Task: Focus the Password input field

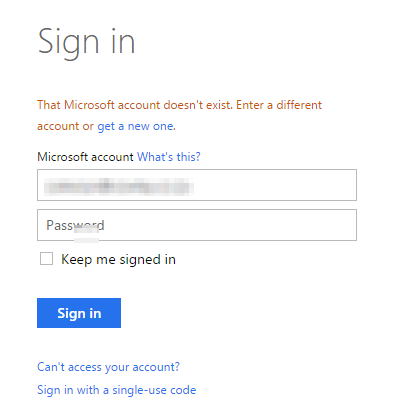Action: pos(197,225)
